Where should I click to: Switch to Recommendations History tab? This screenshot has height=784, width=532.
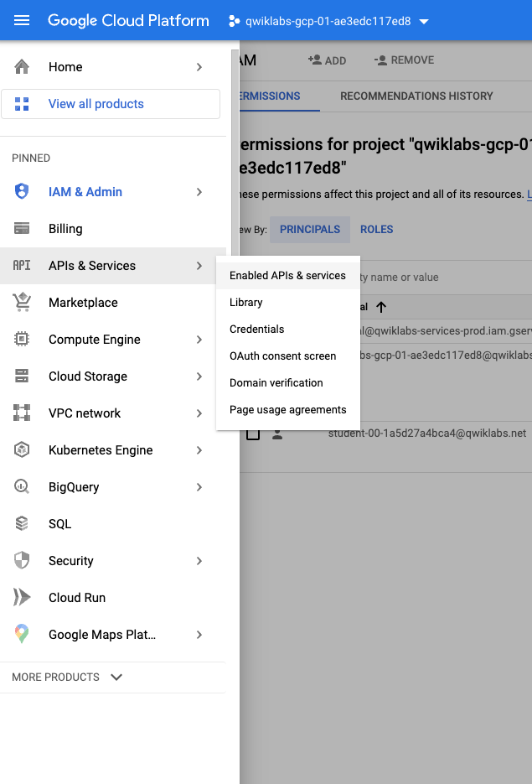[x=416, y=96]
